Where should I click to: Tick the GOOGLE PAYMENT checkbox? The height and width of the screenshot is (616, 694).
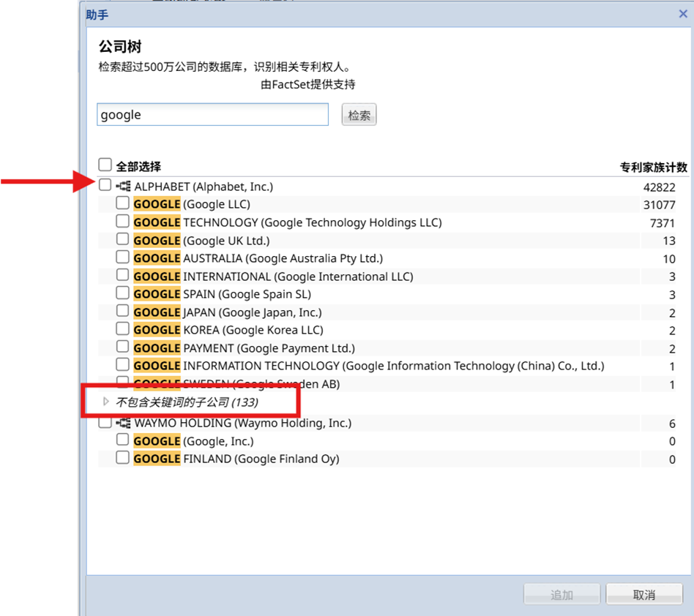click(122, 346)
